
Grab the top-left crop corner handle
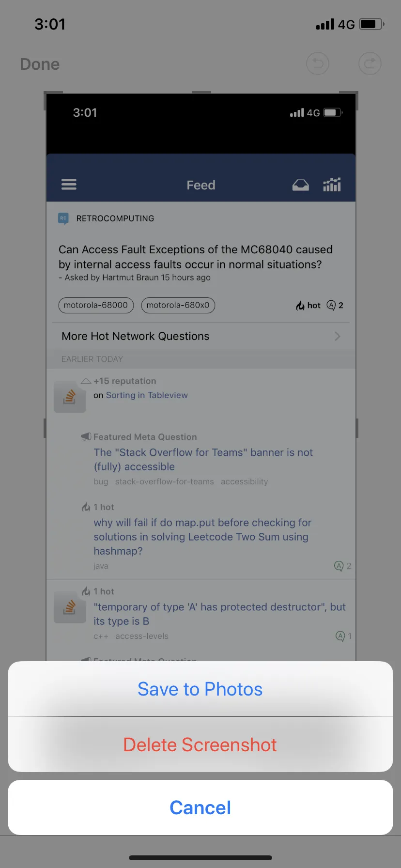click(47, 94)
